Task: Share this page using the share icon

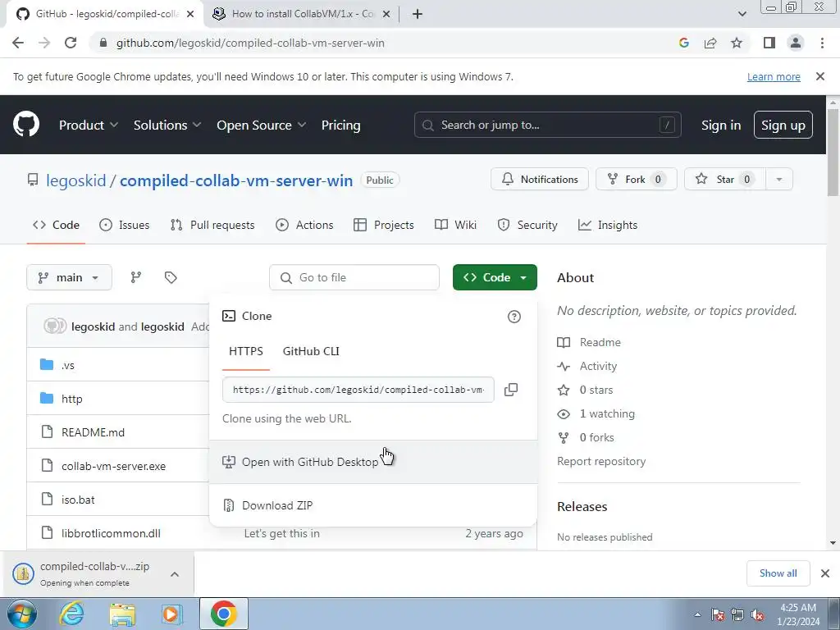Action: pyautogui.click(x=710, y=43)
